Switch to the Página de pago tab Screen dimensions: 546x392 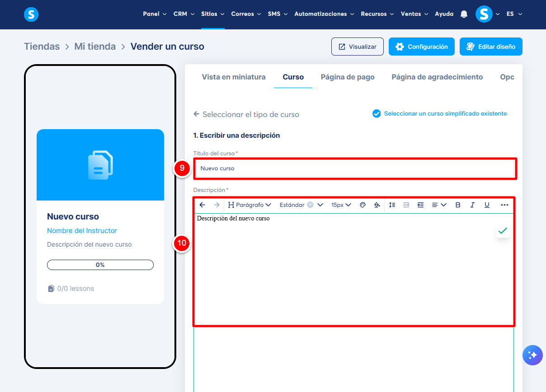pos(348,77)
